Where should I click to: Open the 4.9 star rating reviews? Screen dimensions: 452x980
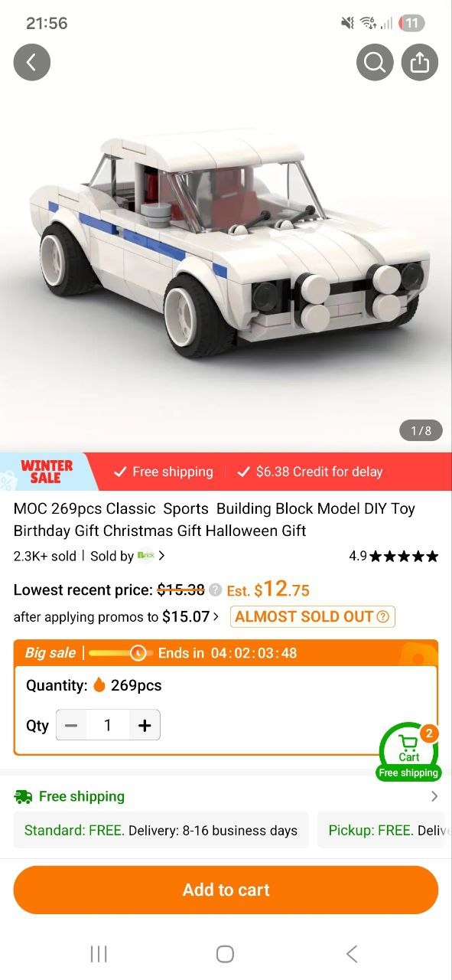click(x=394, y=556)
